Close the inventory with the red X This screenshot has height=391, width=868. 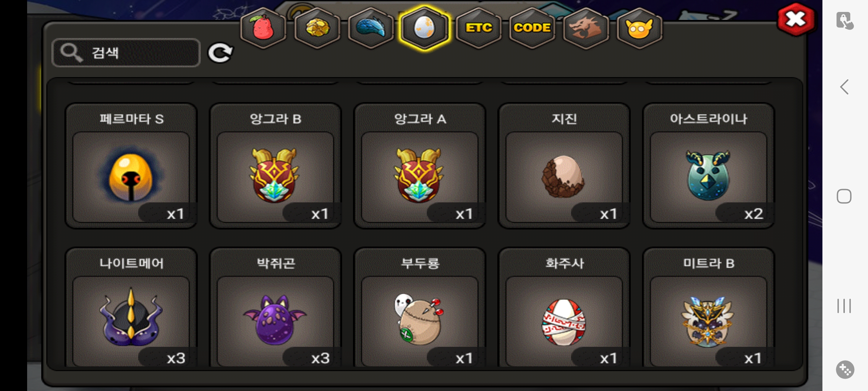796,20
